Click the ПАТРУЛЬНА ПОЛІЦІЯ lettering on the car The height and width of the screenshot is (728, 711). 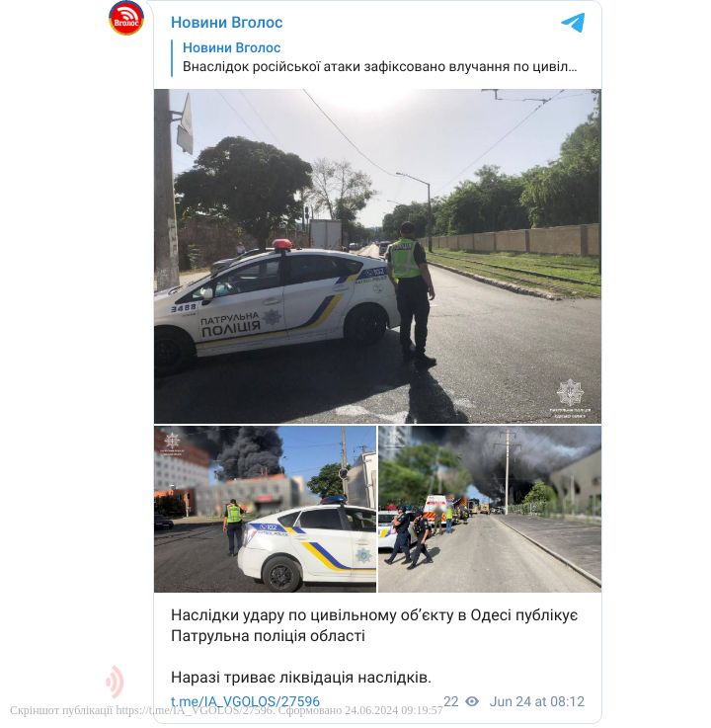tap(230, 324)
